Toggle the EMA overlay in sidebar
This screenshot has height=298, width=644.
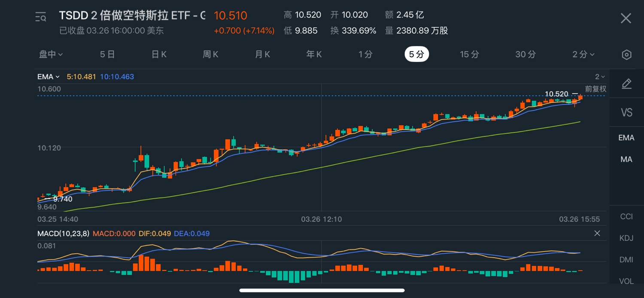click(626, 138)
